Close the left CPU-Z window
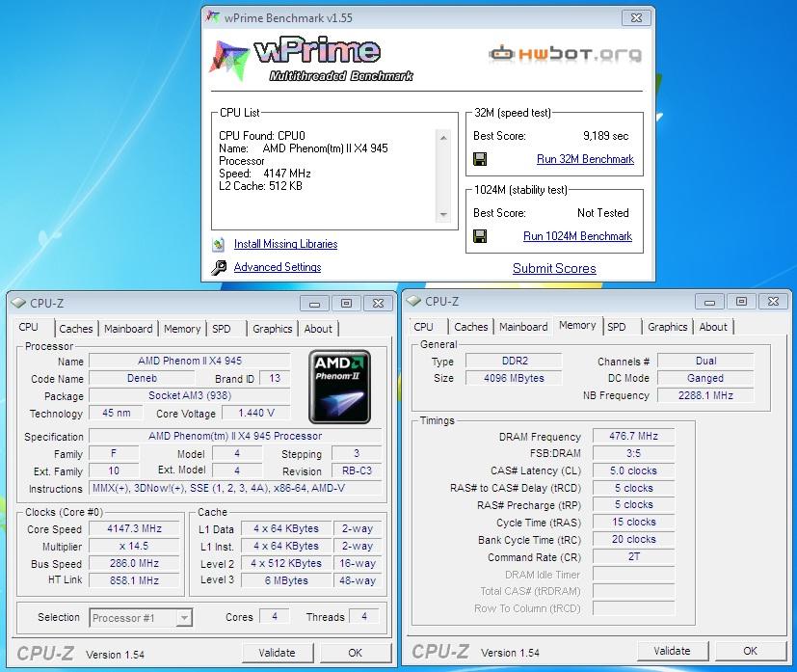This screenshot has height=672, width=797. click(x=378, y=304)
